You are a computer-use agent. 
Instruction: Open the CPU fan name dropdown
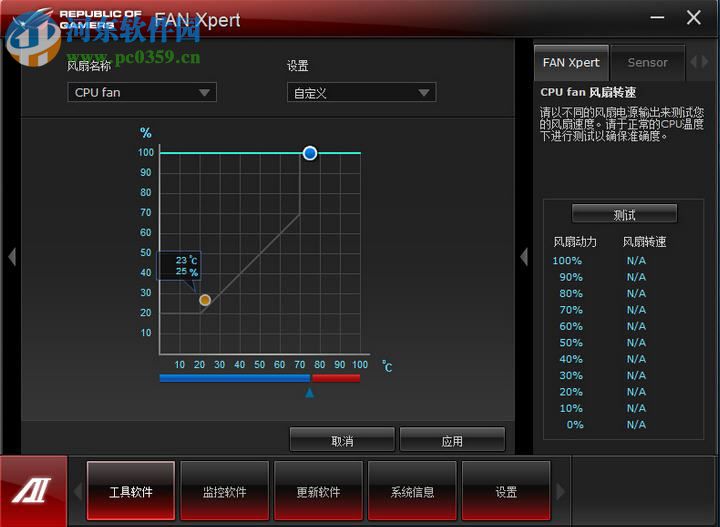142,92
